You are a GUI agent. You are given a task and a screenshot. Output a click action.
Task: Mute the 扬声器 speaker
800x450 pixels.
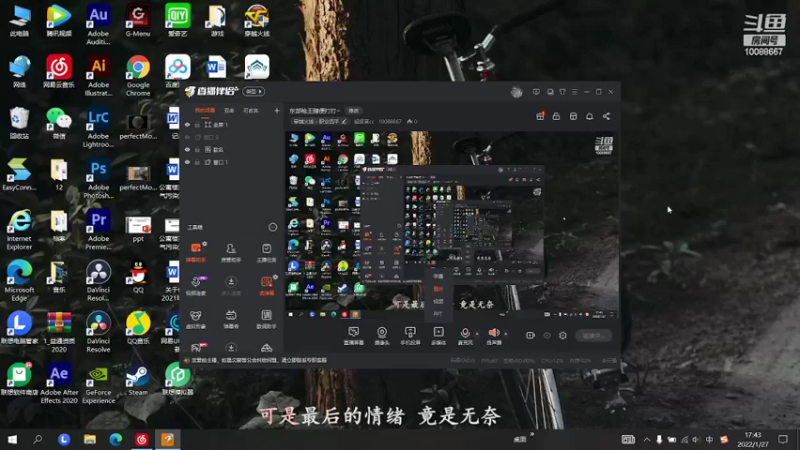493,336
